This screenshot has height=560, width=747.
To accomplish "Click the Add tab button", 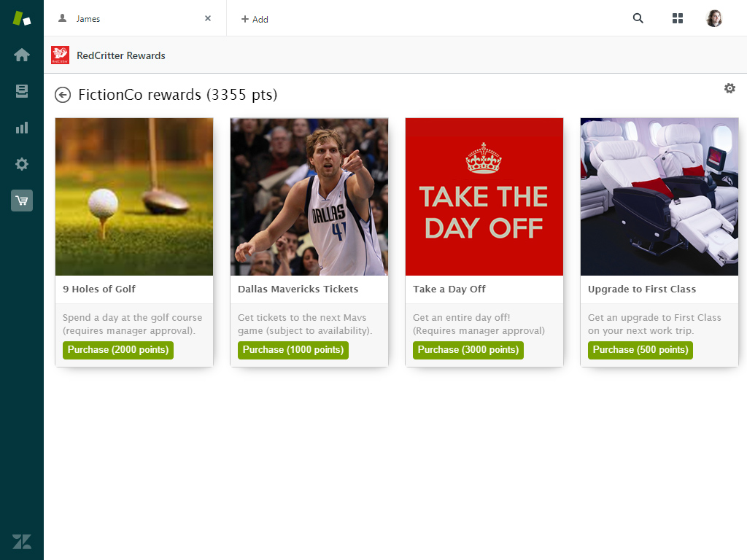I will [x=255, y=20].
